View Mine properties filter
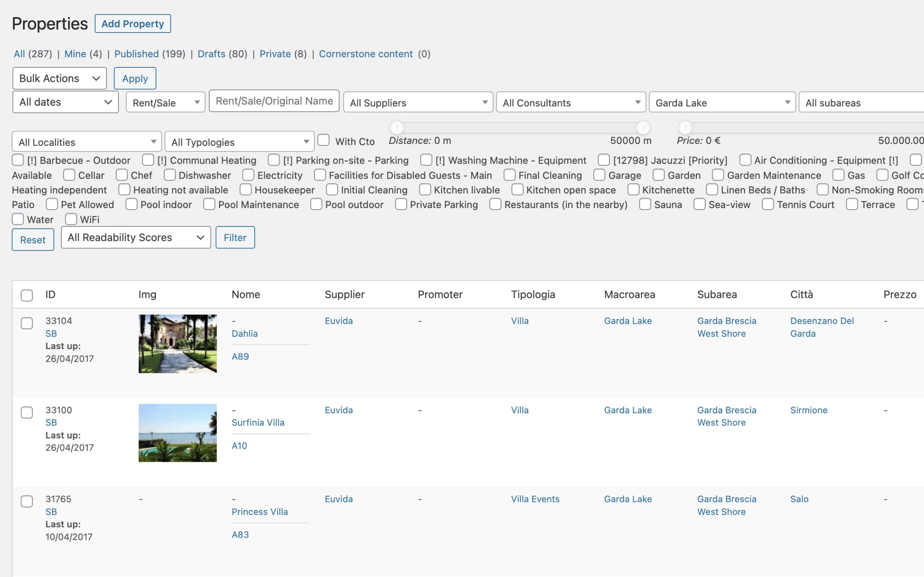 point(75,54)
